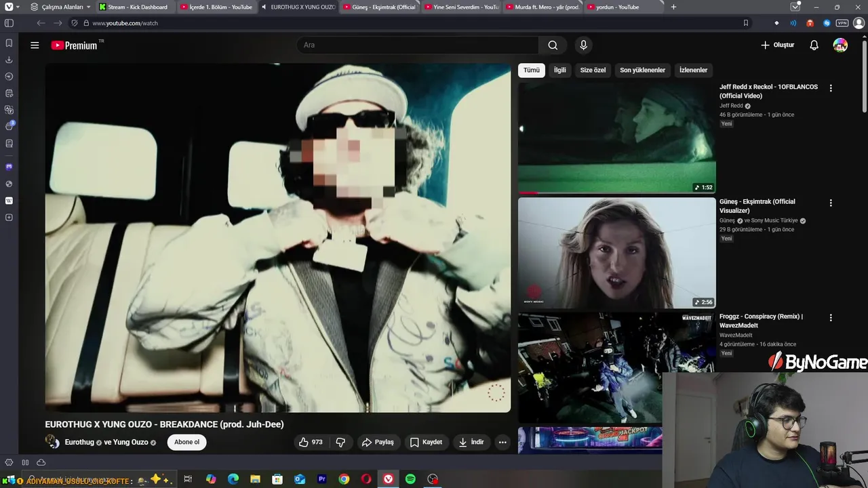This screenshot has height=488, width=868.
Task: Bookmark this page in address bar
Action: 745,23
